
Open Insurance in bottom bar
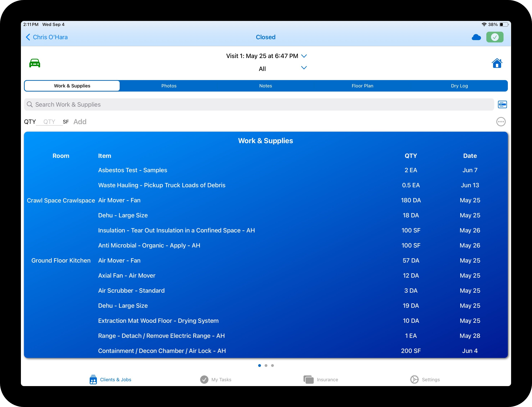point(321,380)
